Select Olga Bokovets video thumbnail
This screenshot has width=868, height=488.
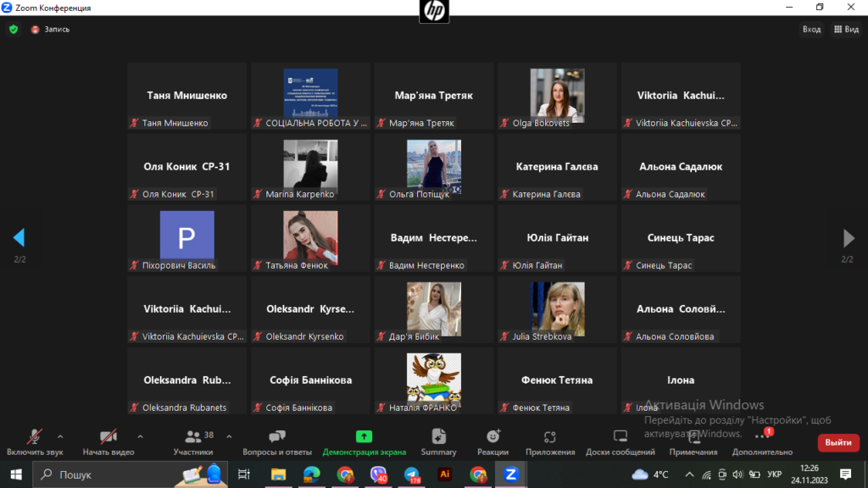click(557, 96)
